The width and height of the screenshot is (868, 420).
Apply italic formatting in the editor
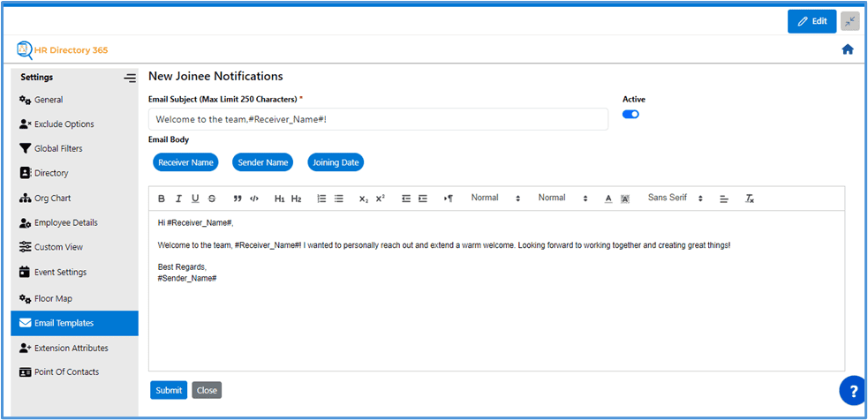click(178, 199)
